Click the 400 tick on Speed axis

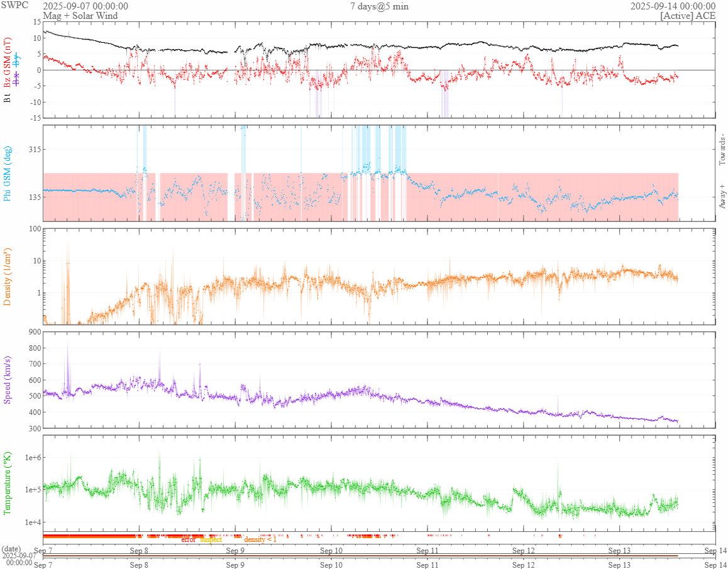[x=34, y=412]
